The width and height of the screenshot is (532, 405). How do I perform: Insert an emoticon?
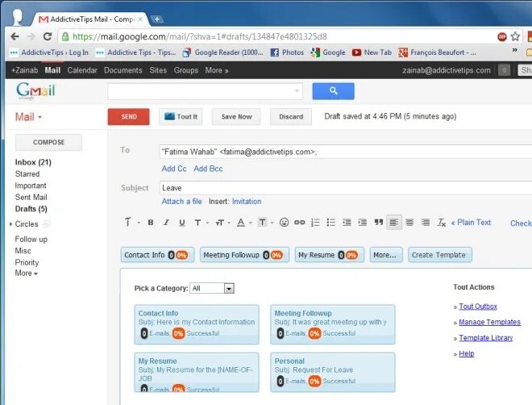pyautogui.click(x=284, y=223)
